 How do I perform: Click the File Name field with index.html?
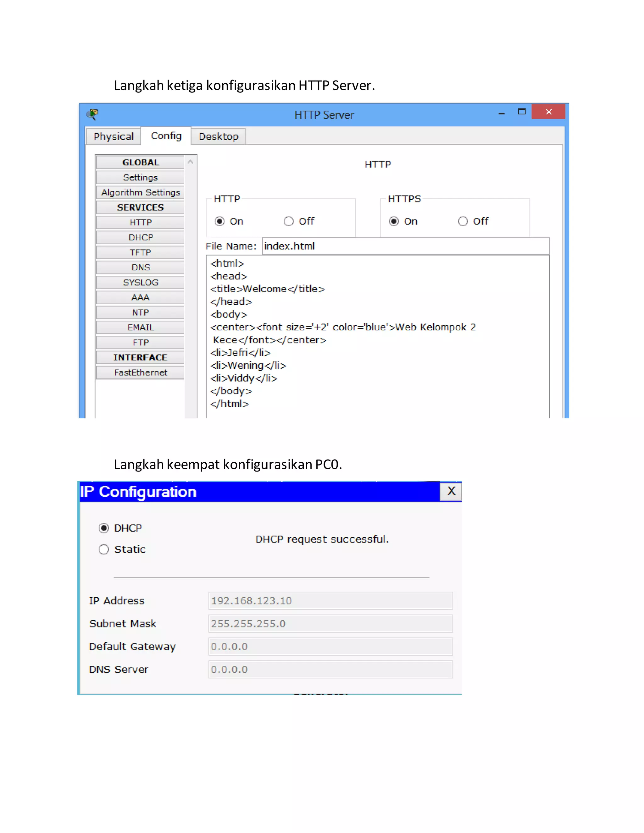[406, 246]
